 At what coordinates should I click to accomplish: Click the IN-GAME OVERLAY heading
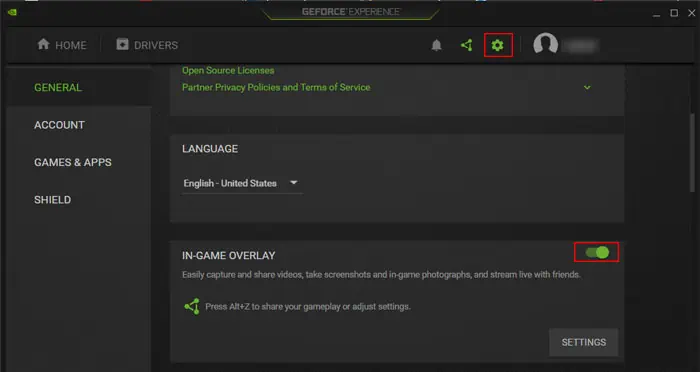pyautogui.click(x=229, y=255)
